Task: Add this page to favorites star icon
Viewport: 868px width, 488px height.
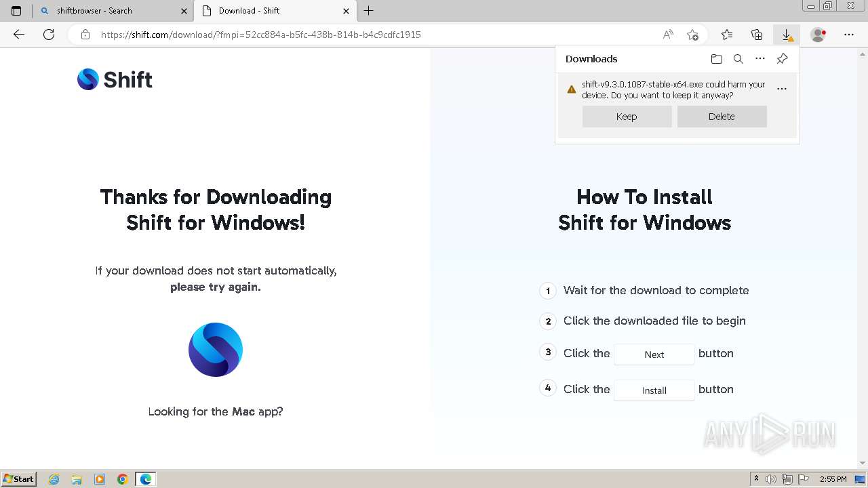Action: click(692, 35)
